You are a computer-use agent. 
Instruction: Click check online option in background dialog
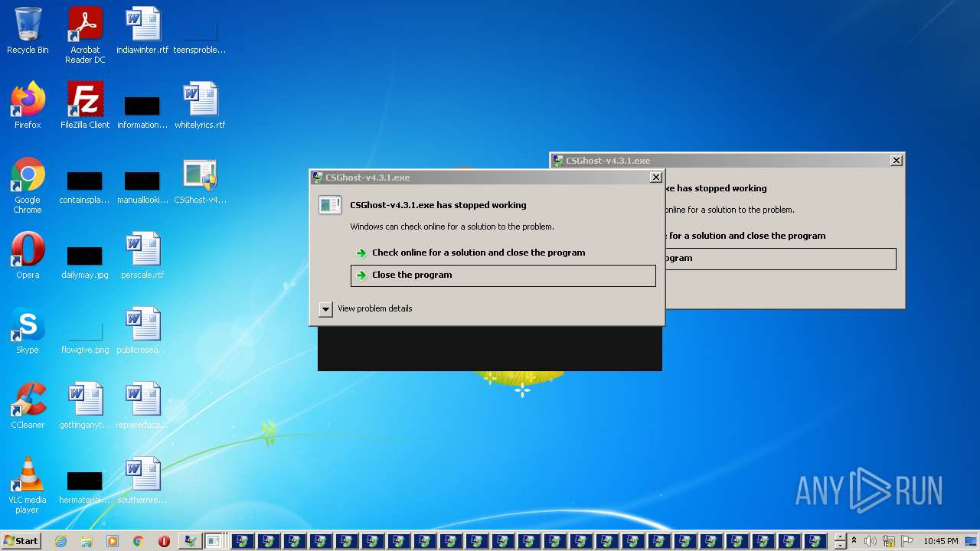(746, 236)
